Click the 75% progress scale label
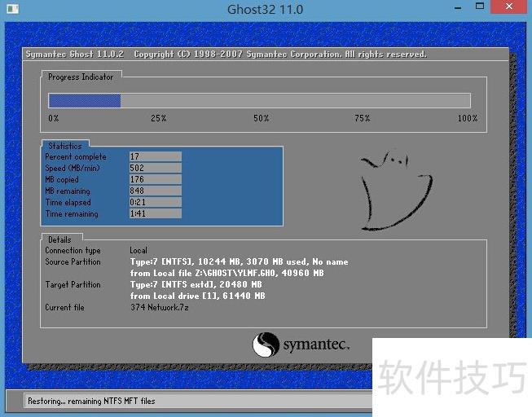Viewport: 532px width, 417px height. click(x=363, y=118)
